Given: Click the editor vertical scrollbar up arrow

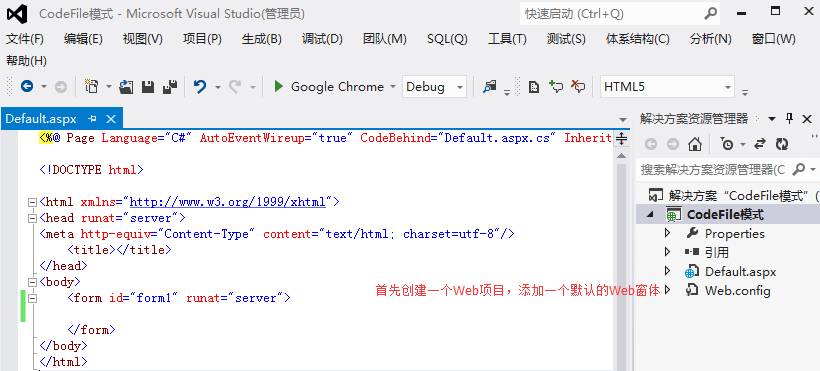Looking at the screenshot, I should (621, 156).
